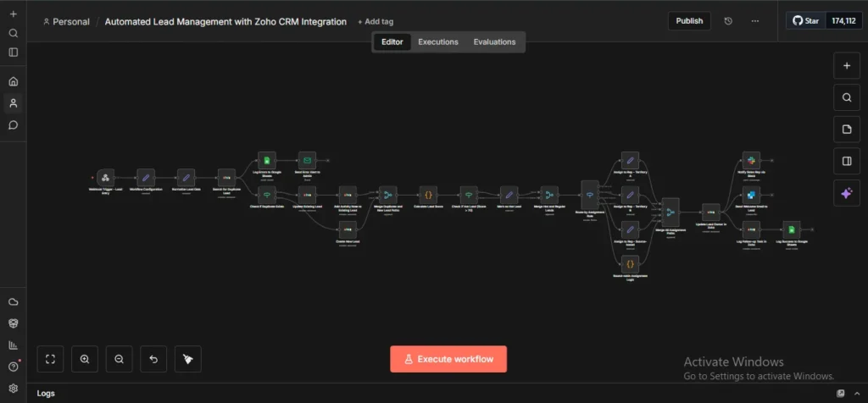
Task: Select the Check if Hot Lead node
Action: 468,195
